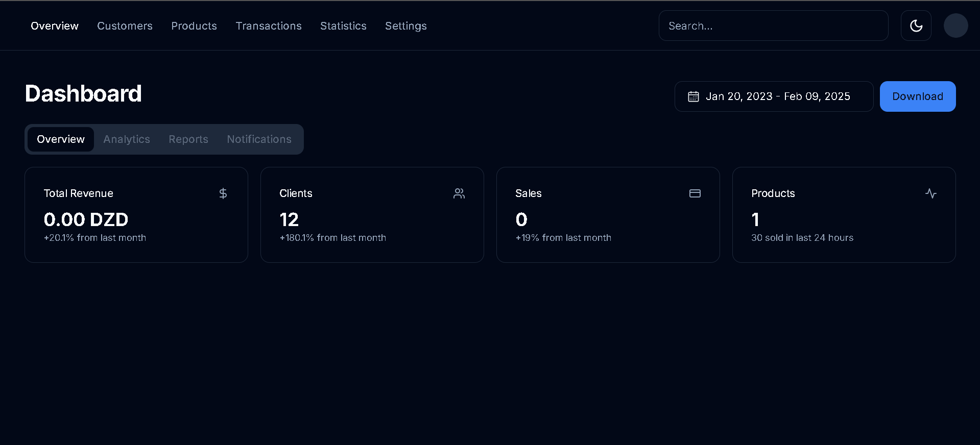Screen dimensions: 980x445
Task: Open Statistics from the top navigation
Action: (x=343, y=26)
